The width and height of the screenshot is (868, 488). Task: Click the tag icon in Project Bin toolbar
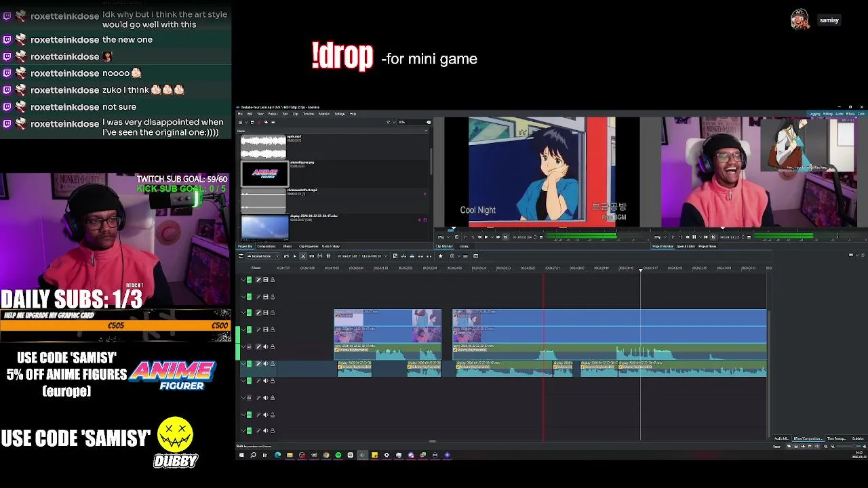click(266, 122)
